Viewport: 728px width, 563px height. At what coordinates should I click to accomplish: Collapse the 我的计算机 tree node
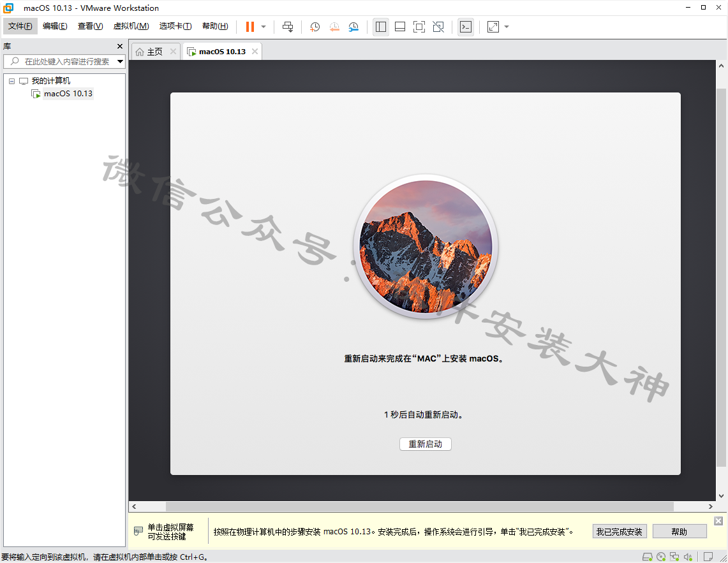[x=11, y=81]
